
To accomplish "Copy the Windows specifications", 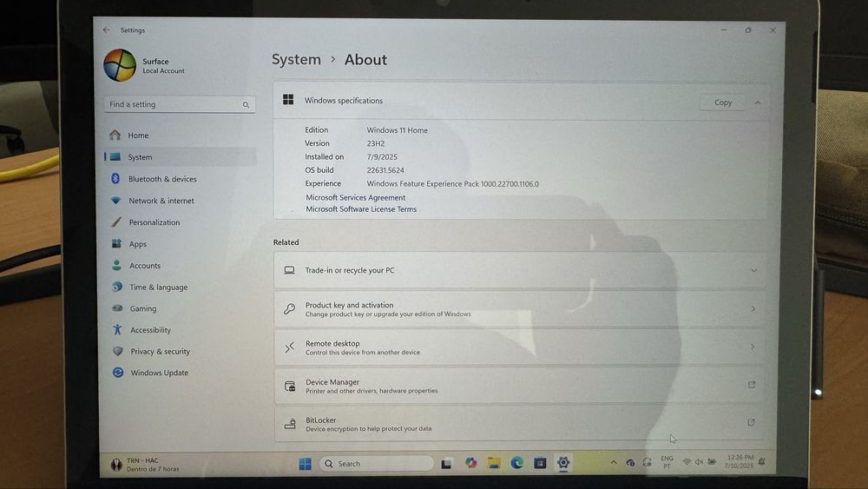I will pos(722,102).
